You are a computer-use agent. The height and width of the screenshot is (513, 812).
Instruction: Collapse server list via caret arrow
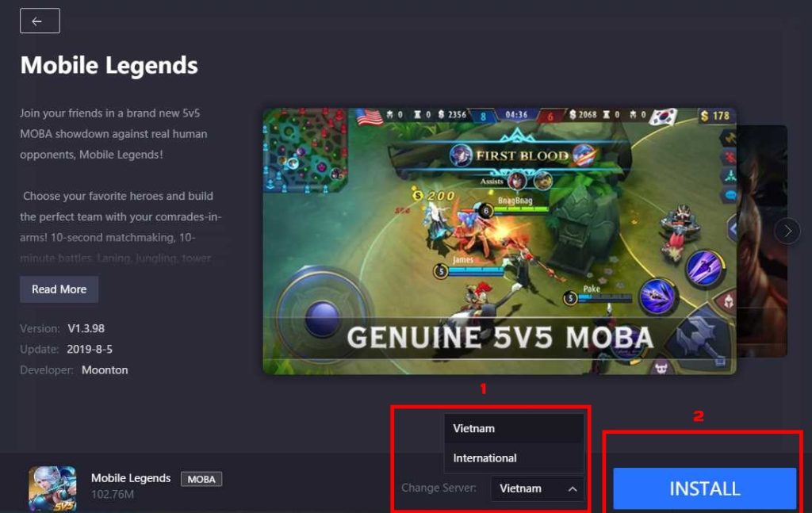click(x=573, y=488)
